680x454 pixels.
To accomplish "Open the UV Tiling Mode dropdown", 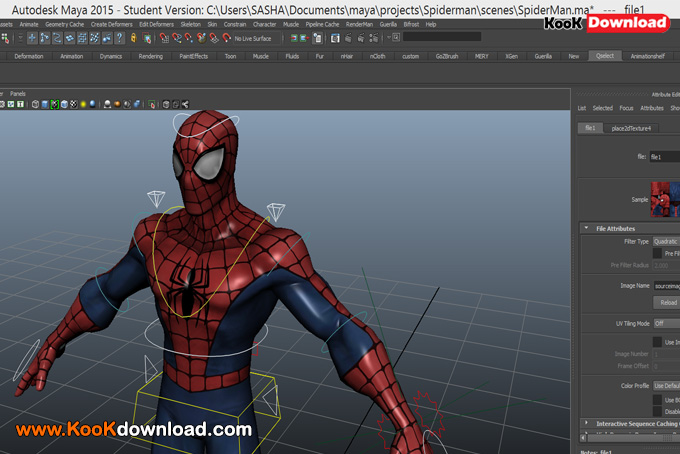I will click(x=666, y=323).
